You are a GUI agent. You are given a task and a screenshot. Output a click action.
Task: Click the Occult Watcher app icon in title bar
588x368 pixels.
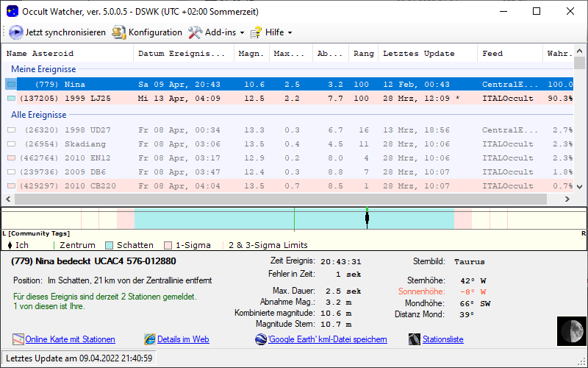[12, 12]
